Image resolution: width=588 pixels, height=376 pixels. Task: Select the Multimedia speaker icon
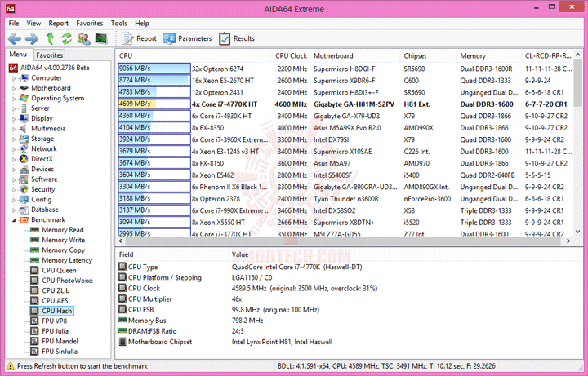[x=24, y=128]
